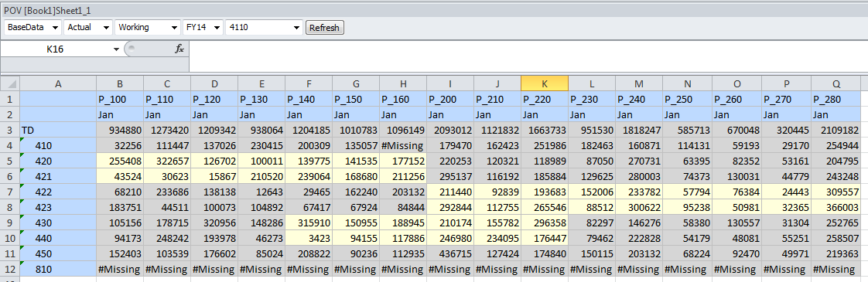Screen dimensions: 868x282
Task: Click cell with value 3423
Action: click(x=309, y=238)
